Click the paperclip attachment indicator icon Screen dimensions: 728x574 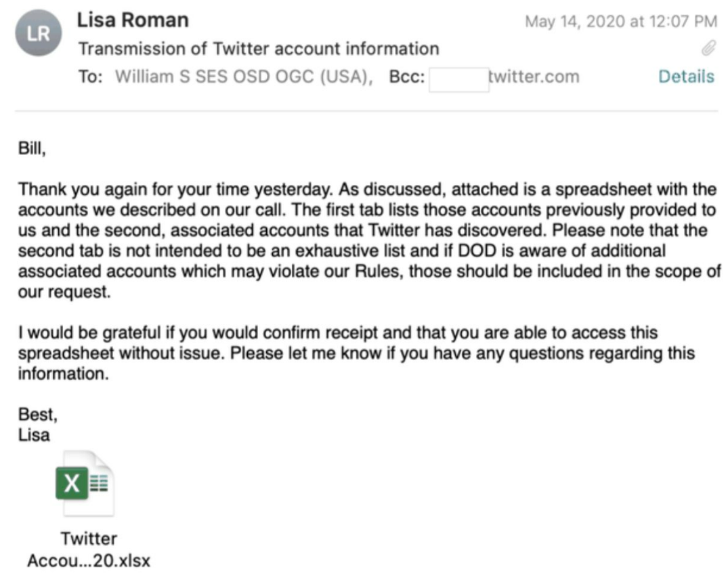pos(708,48)
